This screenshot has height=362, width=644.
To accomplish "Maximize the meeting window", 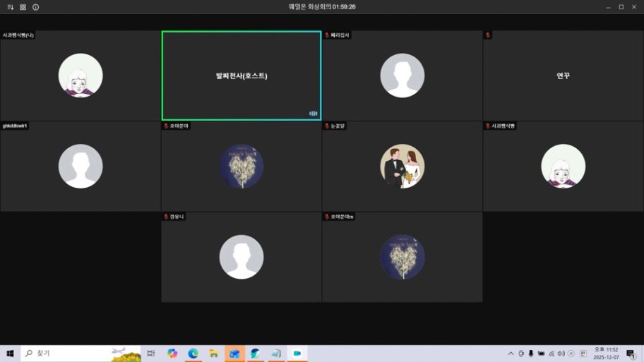I will pyautogui.click(x=621, y=7).
